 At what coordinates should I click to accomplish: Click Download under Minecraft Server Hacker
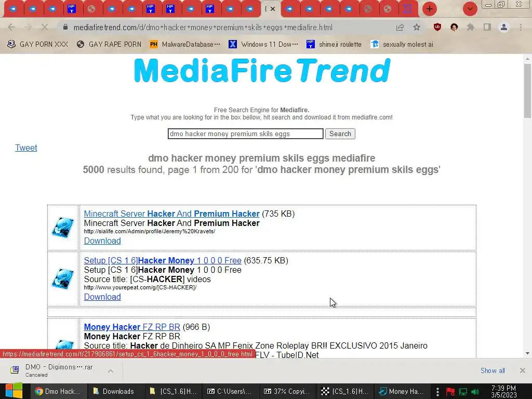(x=102, y=241)
